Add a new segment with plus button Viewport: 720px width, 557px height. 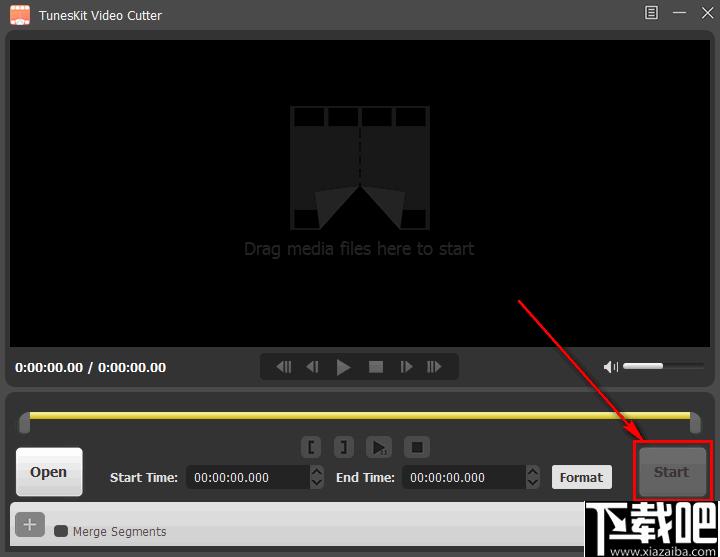(30, 524)
